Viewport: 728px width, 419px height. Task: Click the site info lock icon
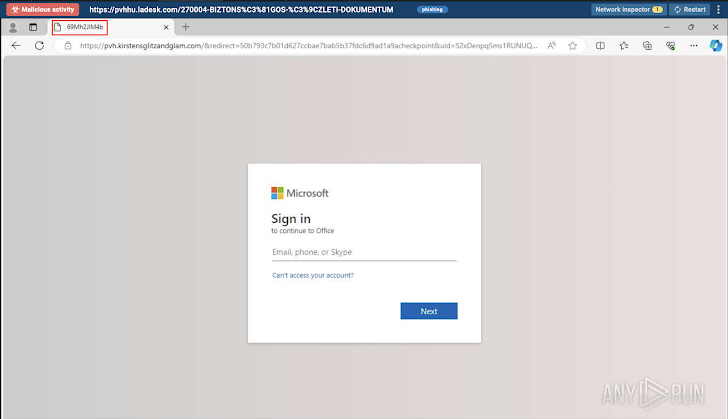click(67, 45)
